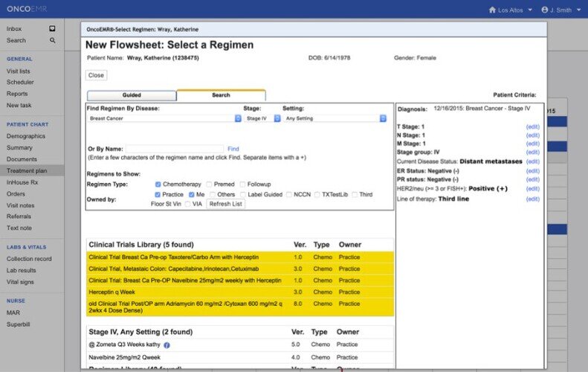The height and width of the screenshot is (372, 588).
Task: Click the Close button
Action: [x=96, y=75]
